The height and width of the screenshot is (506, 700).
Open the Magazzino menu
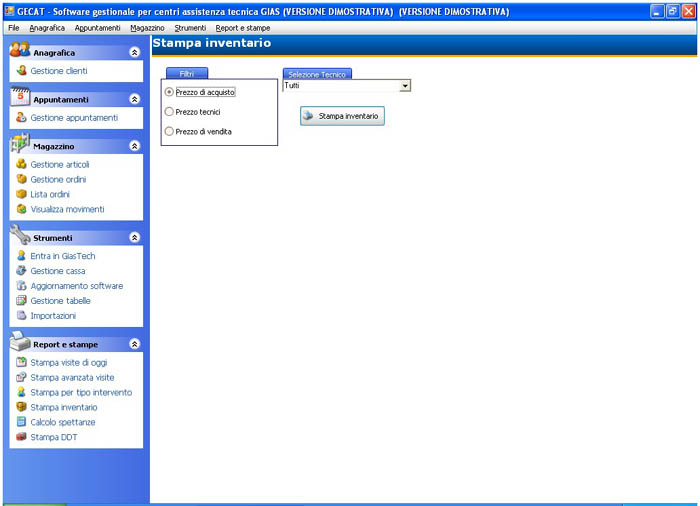point(147,28)
